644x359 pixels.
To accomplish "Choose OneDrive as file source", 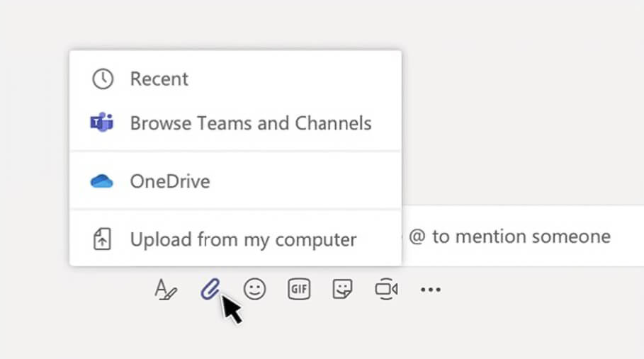I will pyautogui.click(x=236, y=181).
